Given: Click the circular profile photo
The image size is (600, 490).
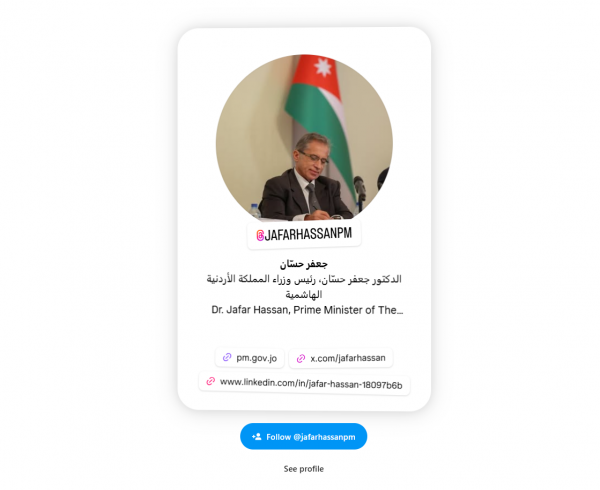Looking at the screenshot, I should coord(304,138).
